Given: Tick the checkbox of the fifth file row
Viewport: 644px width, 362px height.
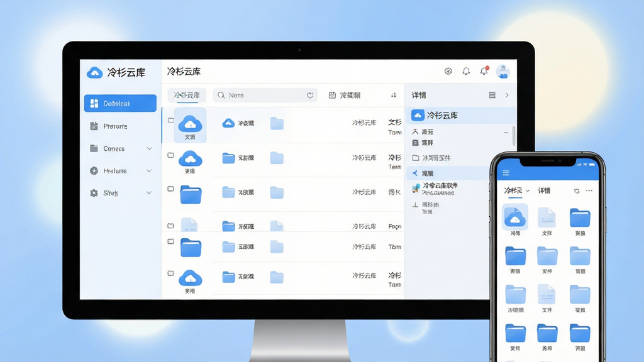Looking at the screenshot, I should [171, 241].
